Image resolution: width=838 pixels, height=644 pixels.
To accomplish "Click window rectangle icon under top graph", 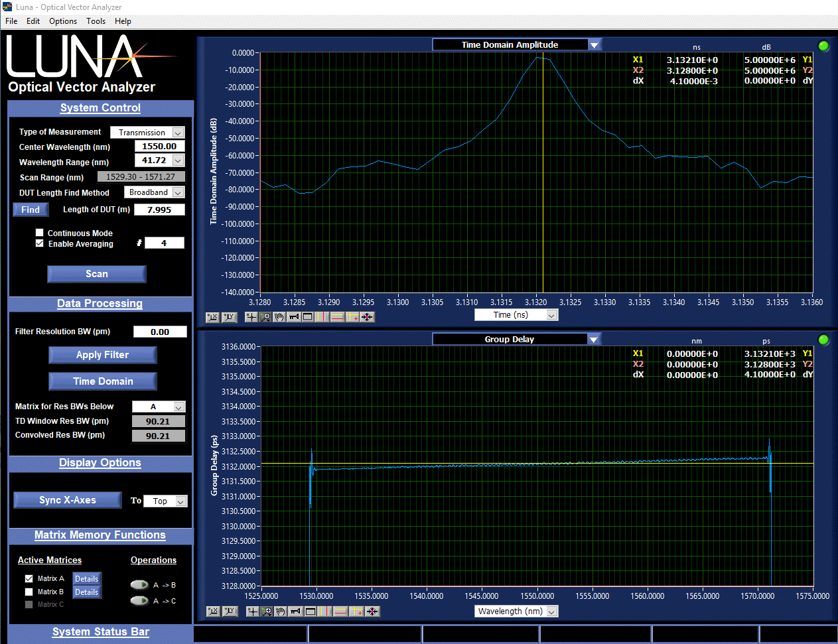I will [x=308, y=317].
